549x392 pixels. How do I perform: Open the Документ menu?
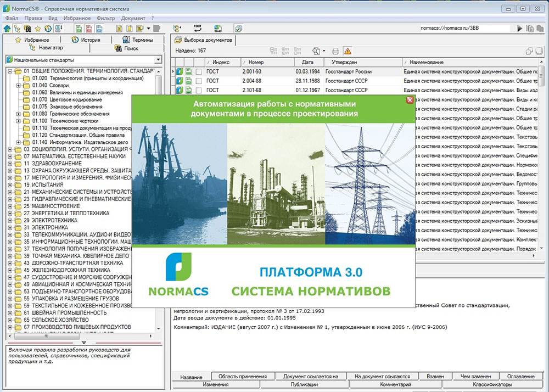point(133,18)
